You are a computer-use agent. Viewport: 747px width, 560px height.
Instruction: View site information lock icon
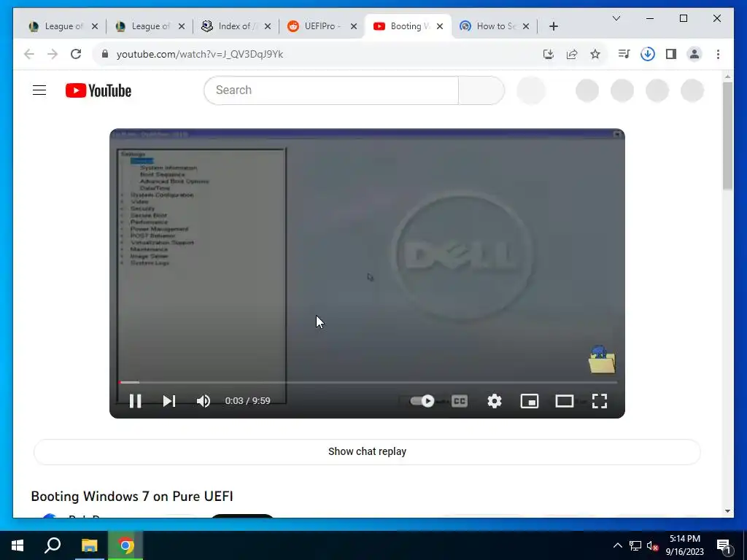click(x=105, y=54)
